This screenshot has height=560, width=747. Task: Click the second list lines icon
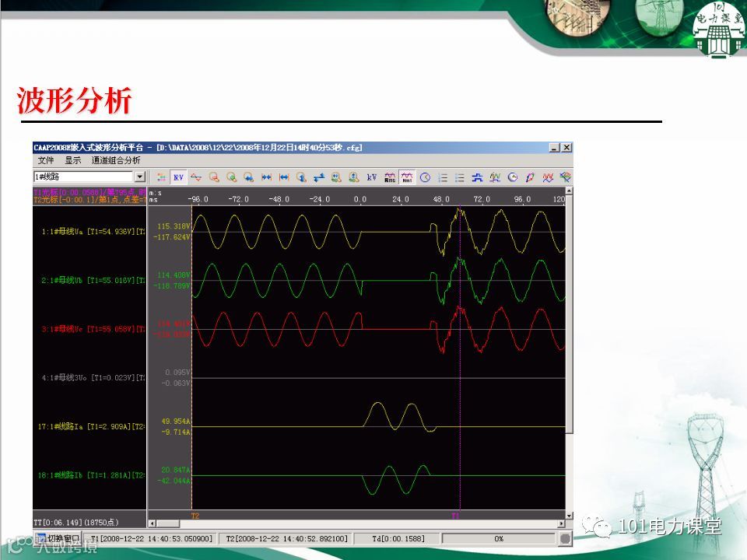[460, 177]
